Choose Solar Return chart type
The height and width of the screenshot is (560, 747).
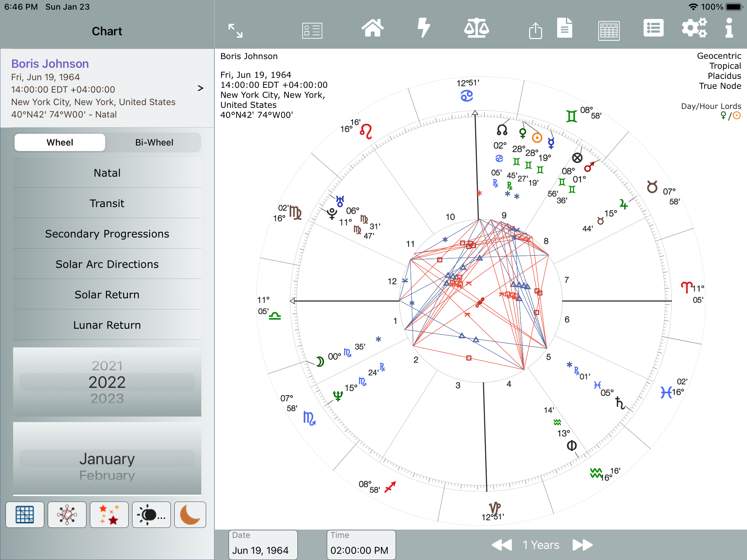107,295
